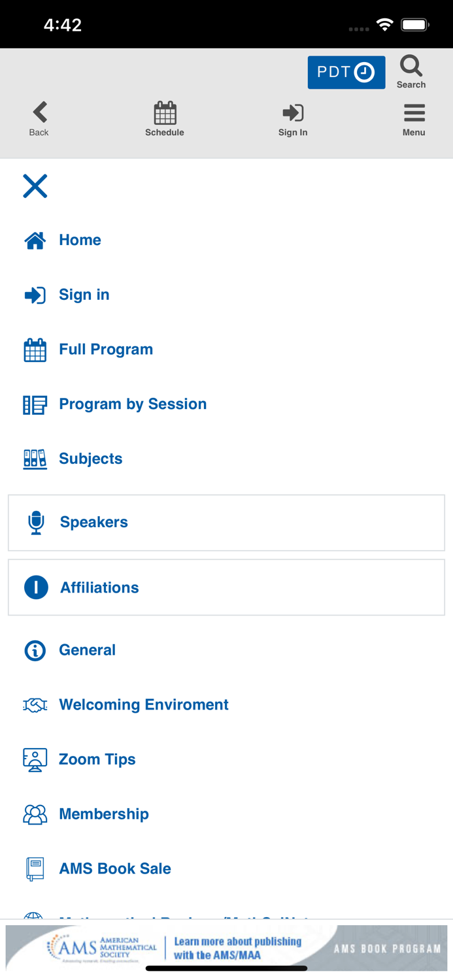This screenshot has width=453, height=980.
Task: Close the menu with the X
Action: pyautogui.click(x=35, y=186)
